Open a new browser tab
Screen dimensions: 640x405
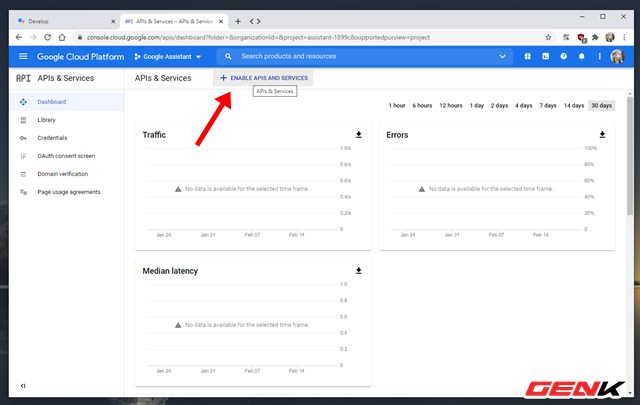238,21
